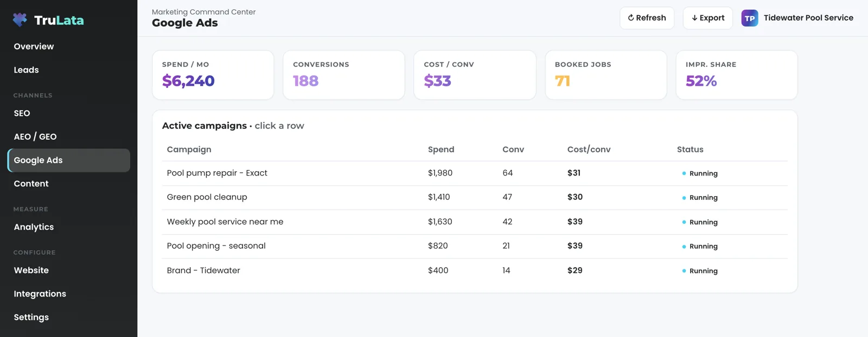Image resolution: width=868 pixels, height=337 pixels.
Task: Click the Booked Jobs 71 card
Action: coord(606,75)
